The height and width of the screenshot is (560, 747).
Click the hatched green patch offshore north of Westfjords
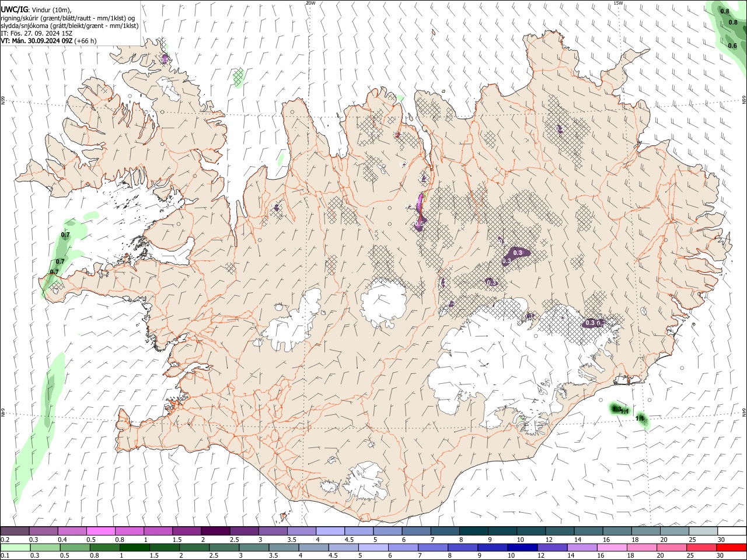pyautogui.click(x=238, y=76)
